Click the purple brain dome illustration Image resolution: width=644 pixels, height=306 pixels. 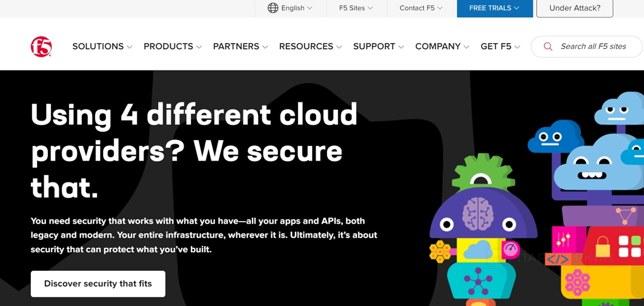click(483, 213)
